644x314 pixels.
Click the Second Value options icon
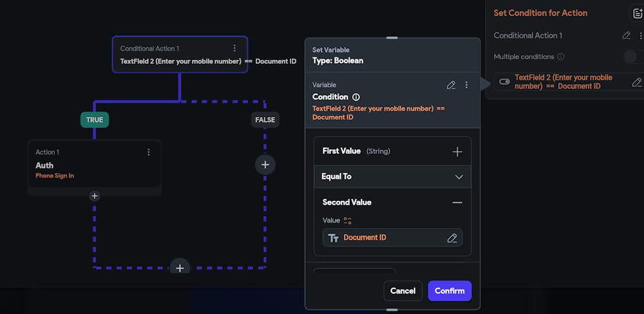[348, 221]
